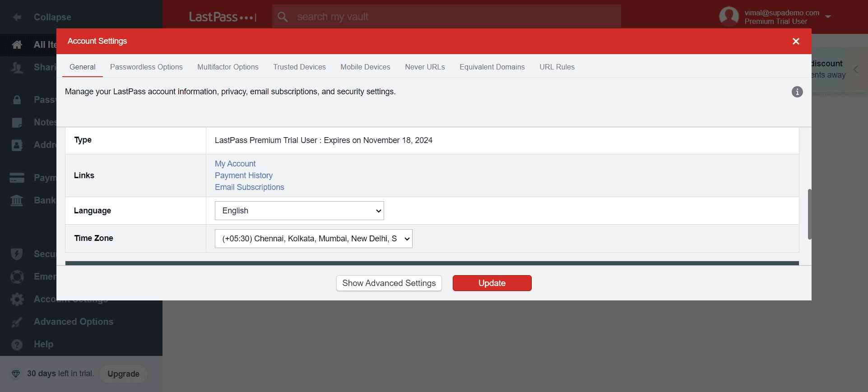Open the Addresses contact icon in sidebar
This screenshot has height=392, width=868.
[x=17, y=145]
